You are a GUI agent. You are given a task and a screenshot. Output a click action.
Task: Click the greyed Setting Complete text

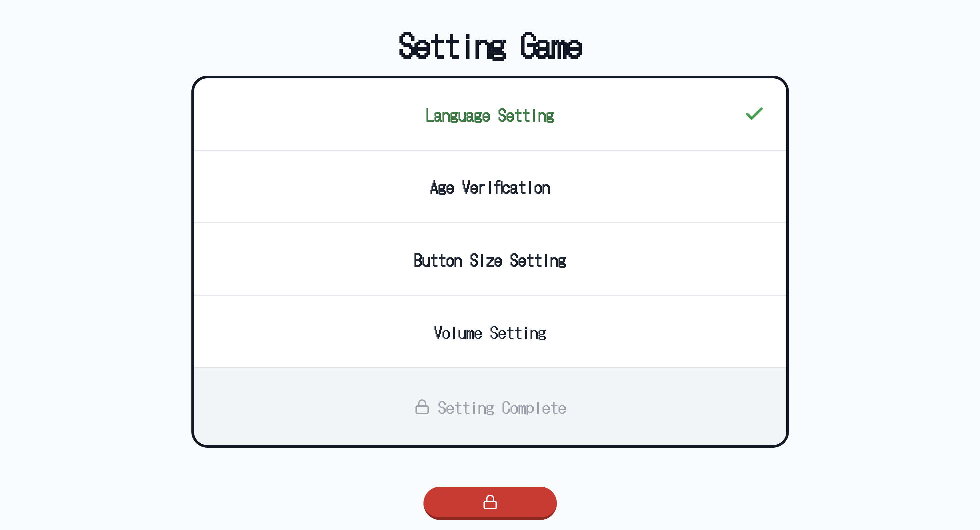pyautogui.click(x=502, y=408)
